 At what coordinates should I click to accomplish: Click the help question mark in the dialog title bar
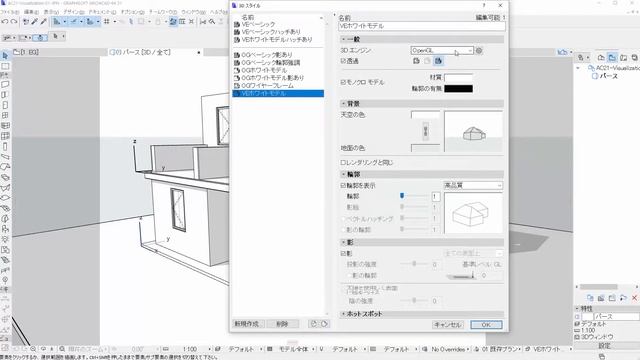[484, 5]
